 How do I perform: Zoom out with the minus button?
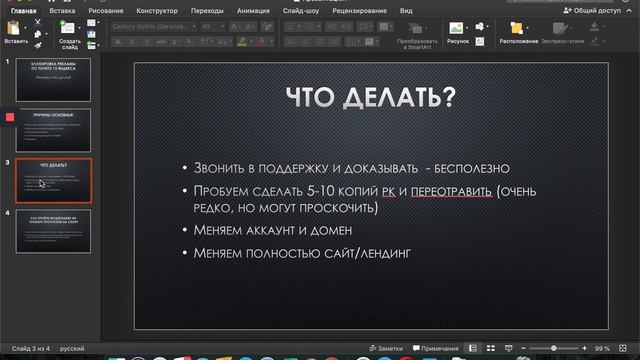tap(523, 349)
